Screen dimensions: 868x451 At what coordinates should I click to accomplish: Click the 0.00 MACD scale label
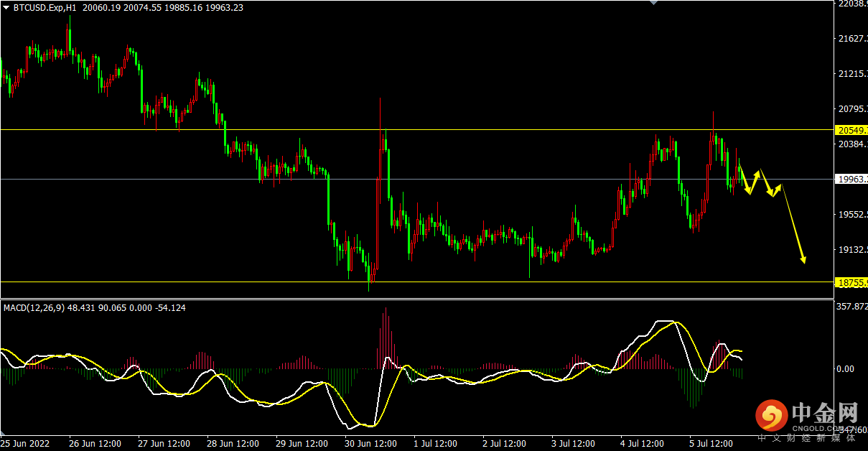pyautogui.click(x=847, y=368)
